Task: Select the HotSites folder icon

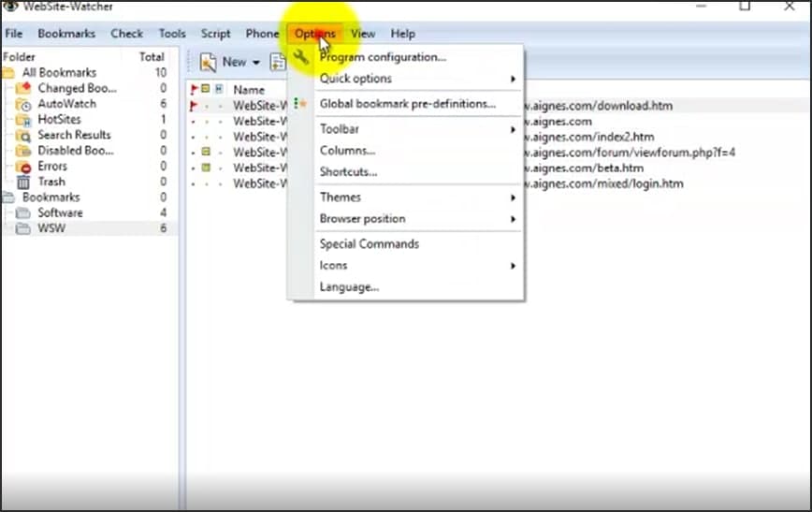Action: pyautogui.click(x=22, y=120)
